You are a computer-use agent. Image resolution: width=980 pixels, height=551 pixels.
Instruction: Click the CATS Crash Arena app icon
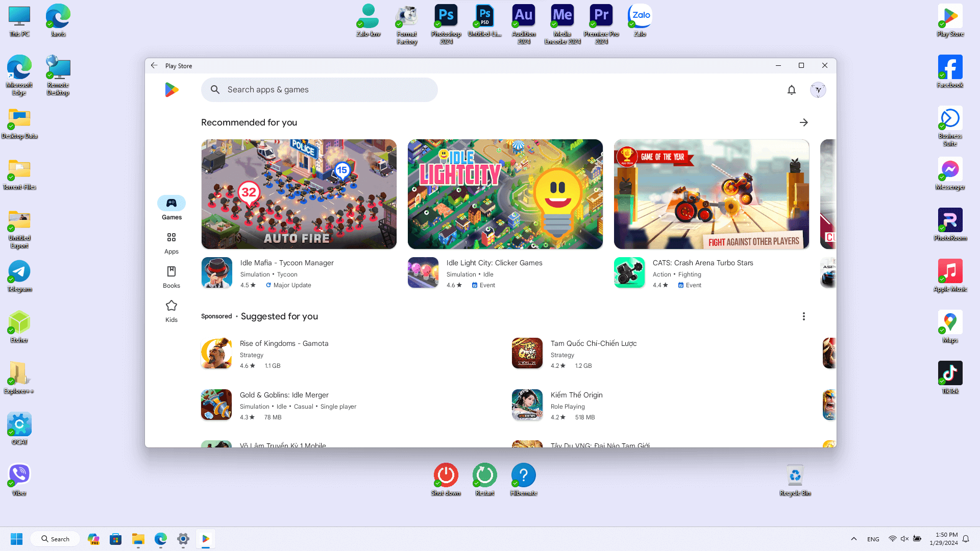pos(629,272)
